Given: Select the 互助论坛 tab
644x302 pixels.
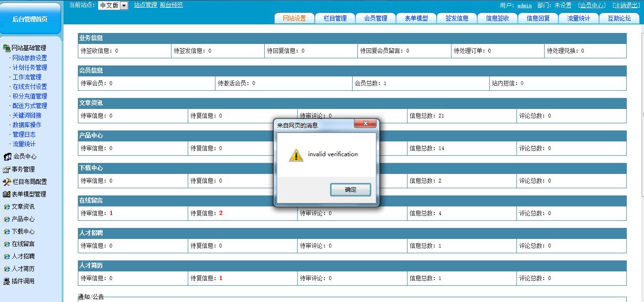Looking at the screenshot, I should click(619, 19).
